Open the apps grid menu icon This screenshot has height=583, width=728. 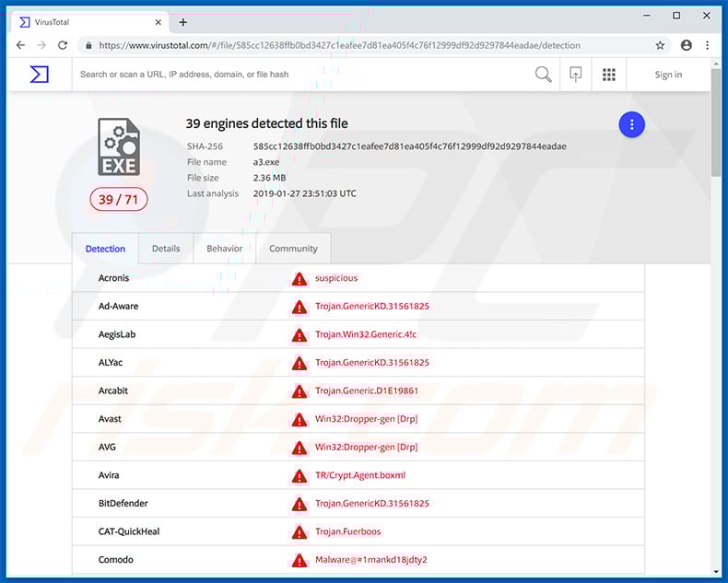609,75
